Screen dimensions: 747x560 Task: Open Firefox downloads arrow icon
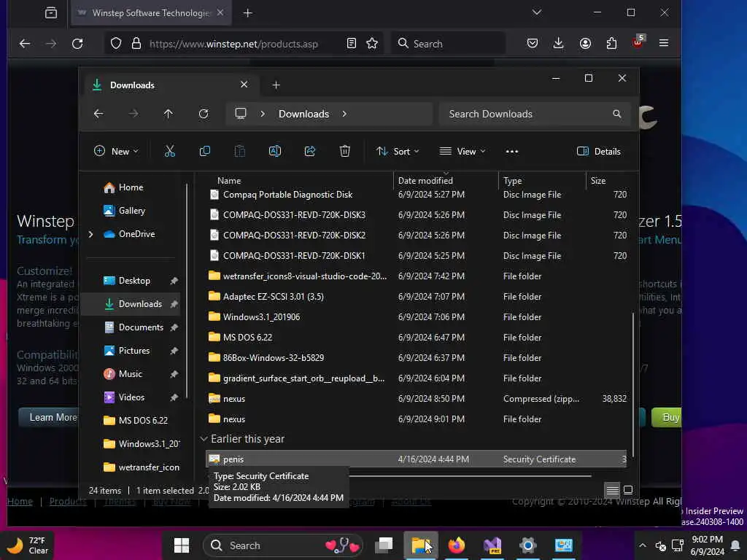click(558, 44)
